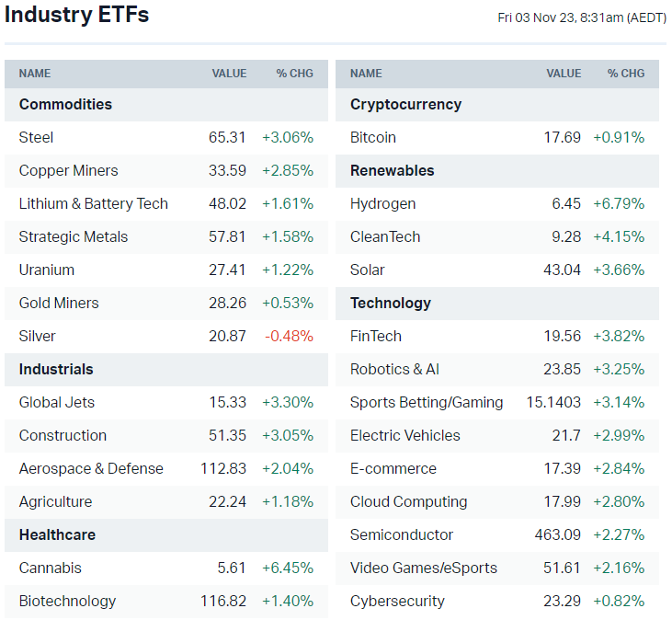Click the Copper Miners row name
This screenshot has width=672, height=620.
pyautogui.click(x=69, y=170)
